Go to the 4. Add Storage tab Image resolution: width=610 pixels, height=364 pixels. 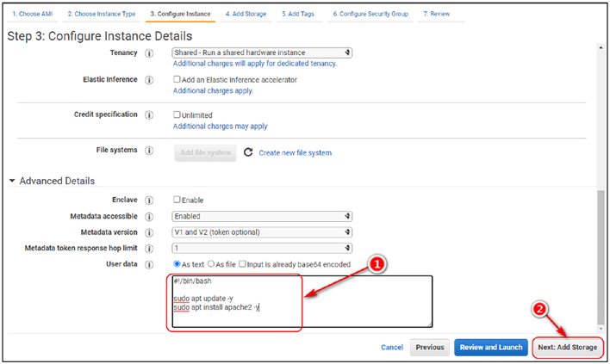pos(246,14)
